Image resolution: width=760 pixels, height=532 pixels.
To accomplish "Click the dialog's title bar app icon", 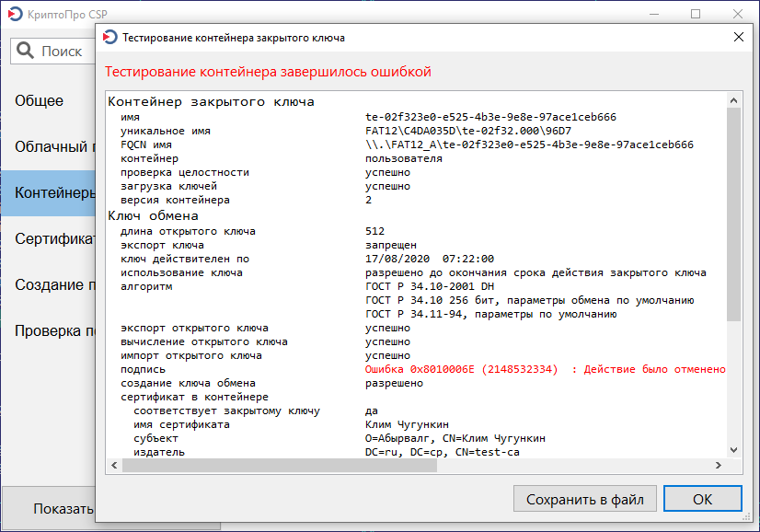I will click(x=110, y=38).
